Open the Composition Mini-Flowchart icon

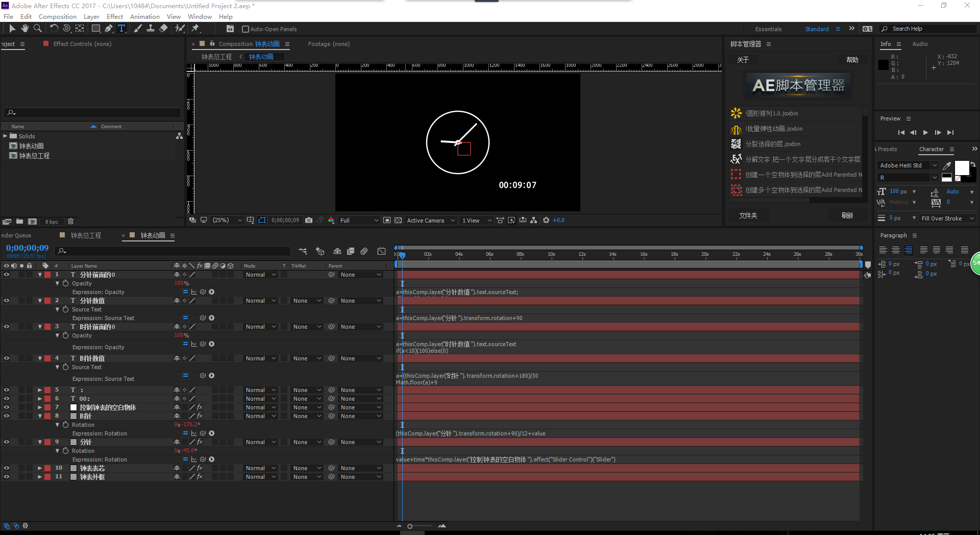pyautogui.click(x=303, y=251)
